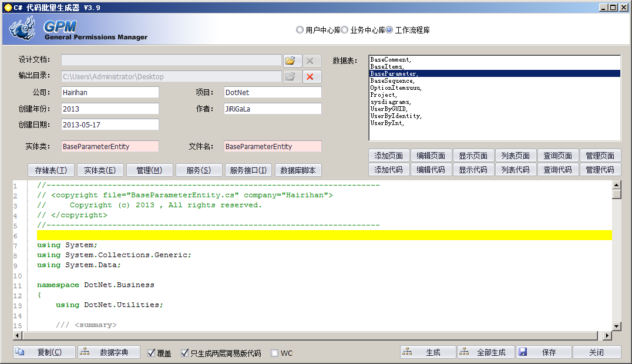Screen dimensions: 632x364
Task: Click the 列表页面 button
Action: 516,156
